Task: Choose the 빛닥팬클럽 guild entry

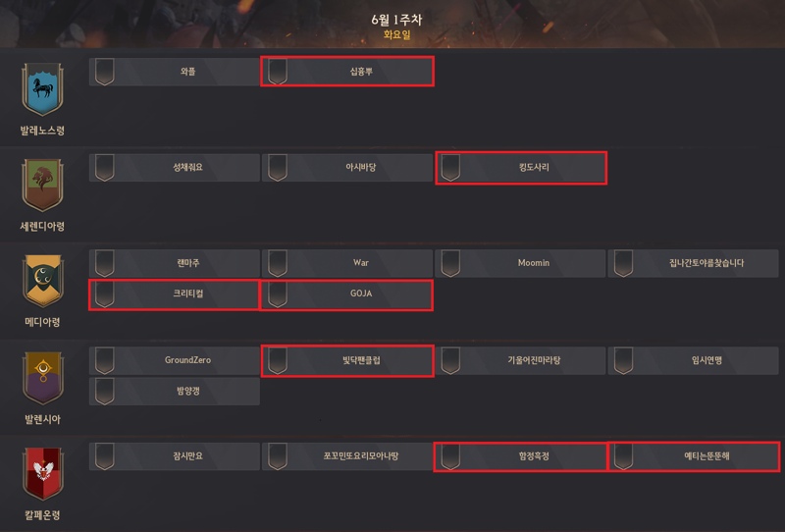Action: tap(347, 360)
